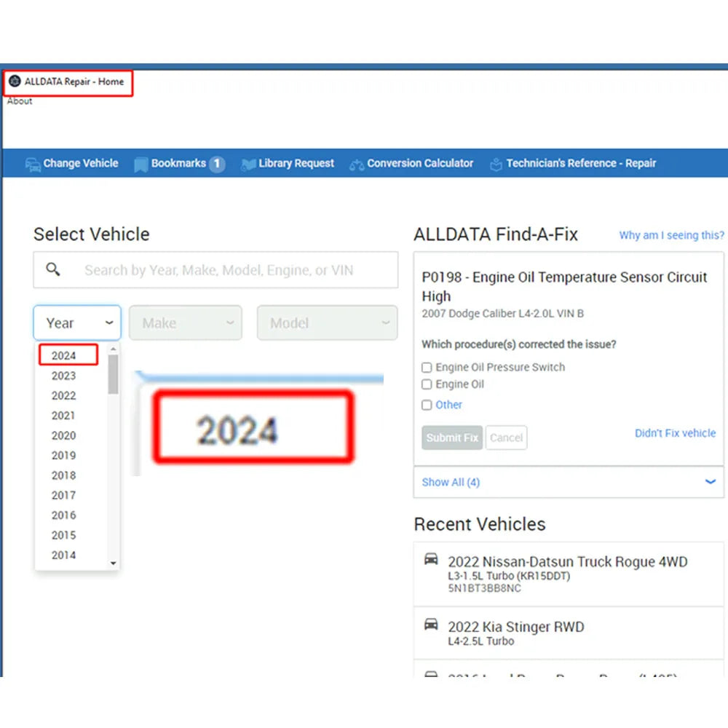The image size is (728, 728).
Task: Click the car icon beside Kia Stinger
Action: 431,624
